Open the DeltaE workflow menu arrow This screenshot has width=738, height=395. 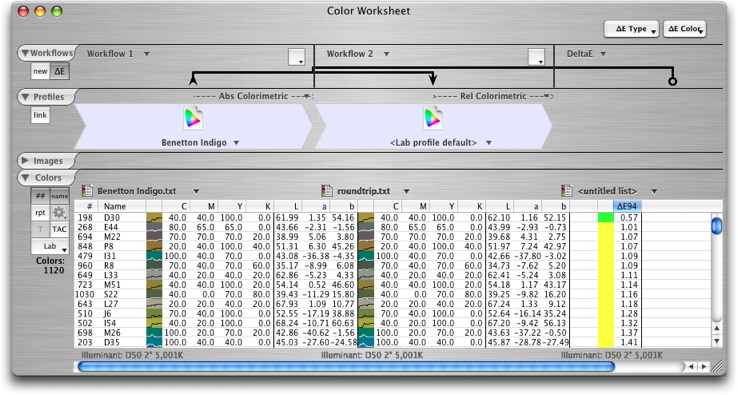click(x=603, y=54)
